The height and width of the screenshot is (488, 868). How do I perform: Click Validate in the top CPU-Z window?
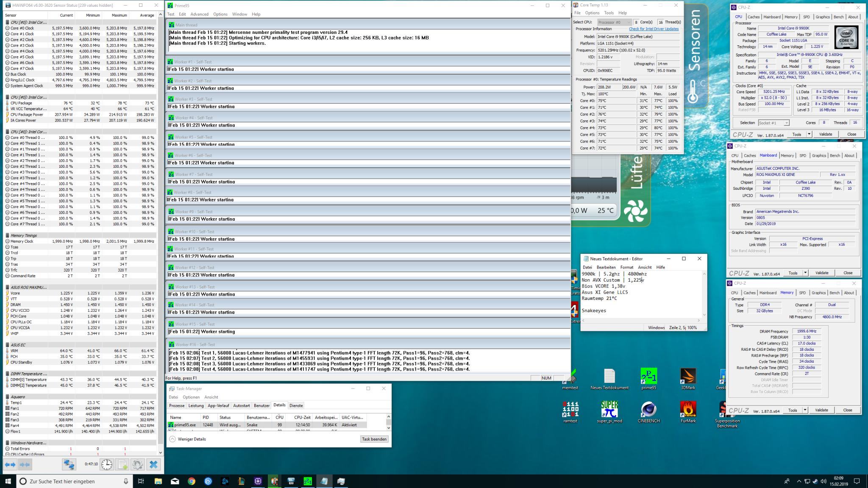tap(825, 134)
